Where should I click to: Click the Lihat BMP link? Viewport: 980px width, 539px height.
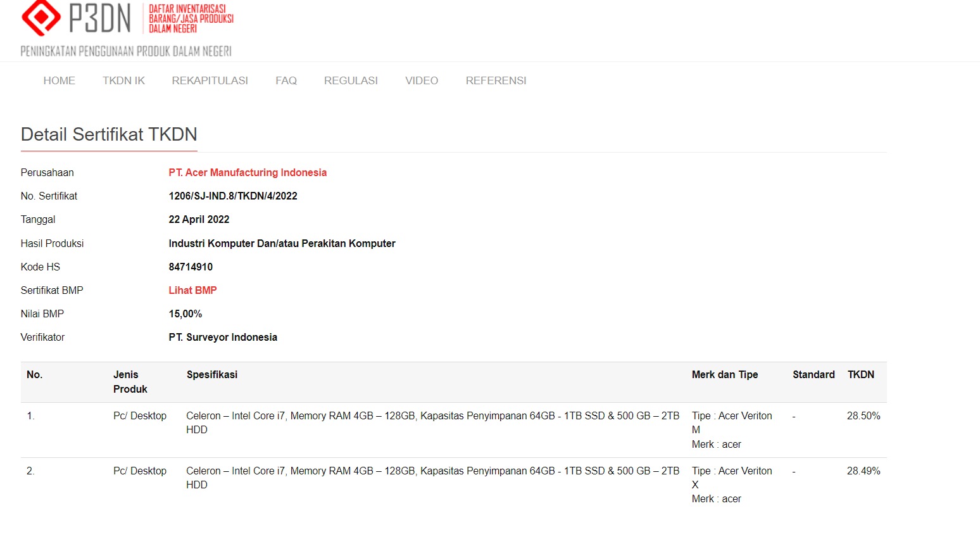click(x=192, y=290)
